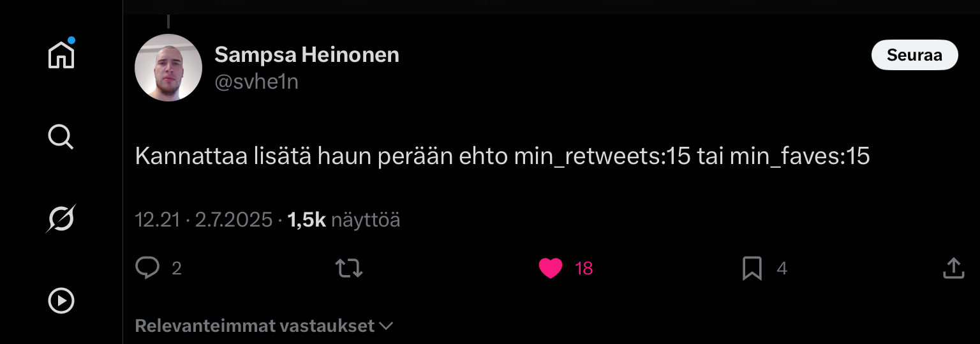
Task: Click the reply speech bubble icon
Action: click(147, 268)
